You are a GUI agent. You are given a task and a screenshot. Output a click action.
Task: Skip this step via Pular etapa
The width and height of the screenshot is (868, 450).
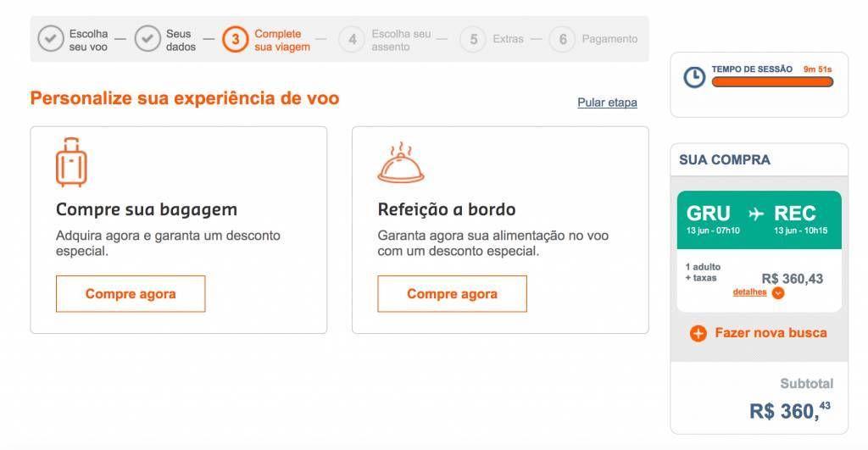pyautogui.click(x=607, y=103)
